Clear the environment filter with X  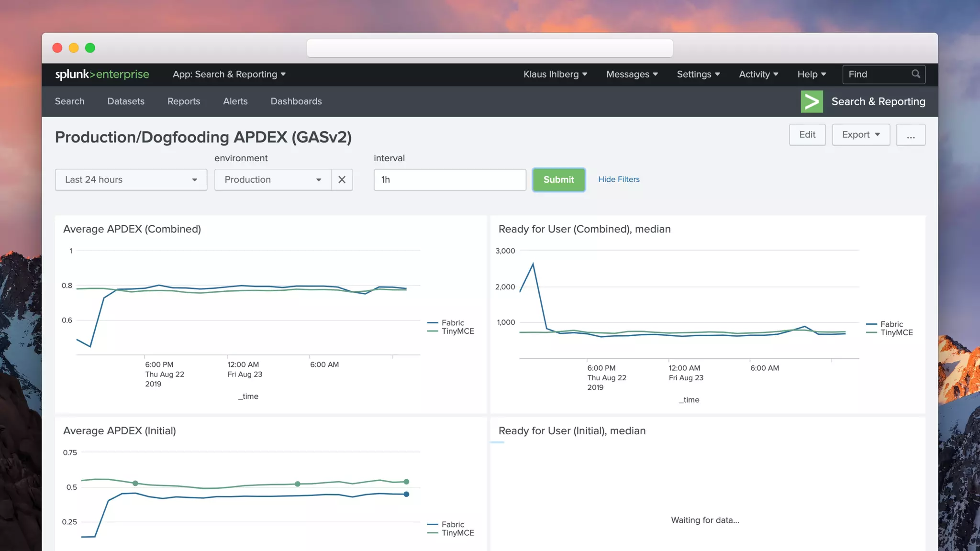(342, 180)
